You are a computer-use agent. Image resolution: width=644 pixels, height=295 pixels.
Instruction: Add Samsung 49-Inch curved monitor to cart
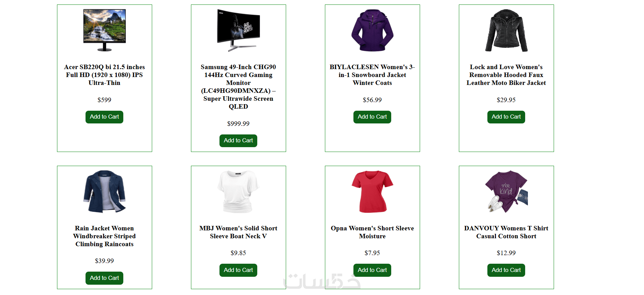click(x=238, y=141)
